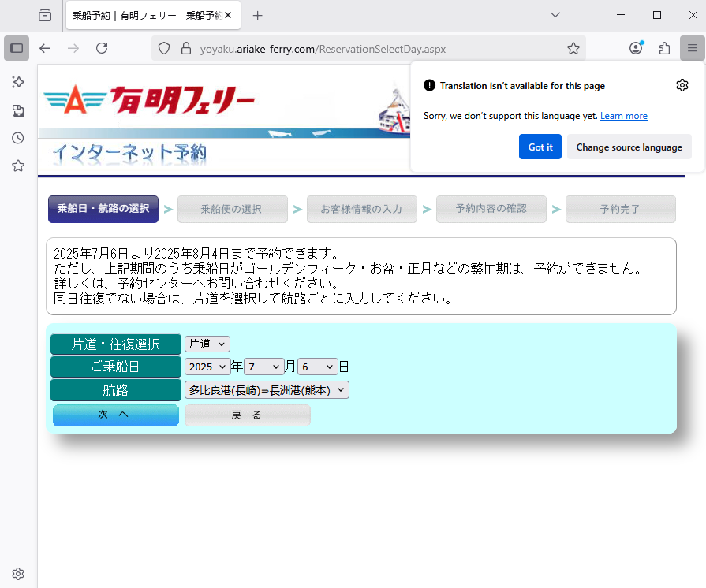Viewport: 706px width, 588px height.
Task: Click the 戻る button
Action: 247,415
